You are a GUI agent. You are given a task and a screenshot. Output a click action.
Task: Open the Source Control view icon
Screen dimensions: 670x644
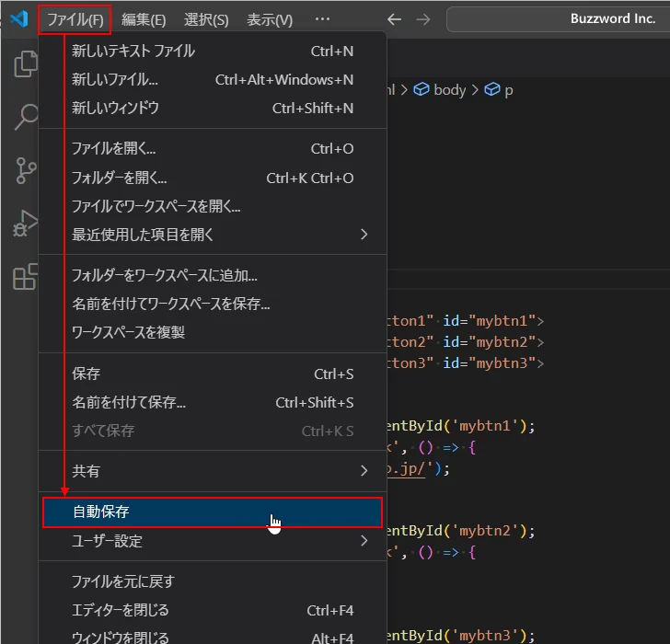pos(25,170)
